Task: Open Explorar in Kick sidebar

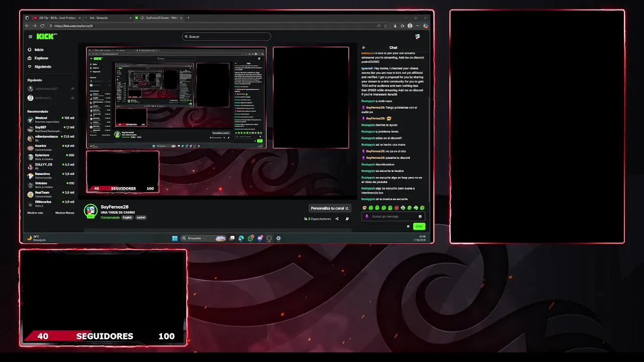Action: [x=38, y=58]
